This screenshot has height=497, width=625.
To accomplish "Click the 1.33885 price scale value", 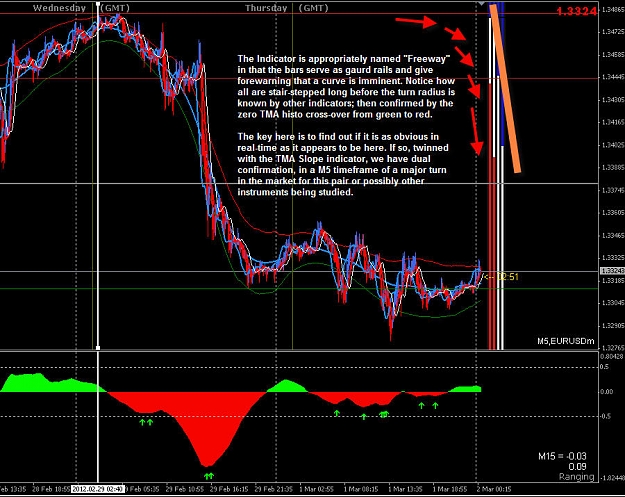I will (x=613, y=167).
